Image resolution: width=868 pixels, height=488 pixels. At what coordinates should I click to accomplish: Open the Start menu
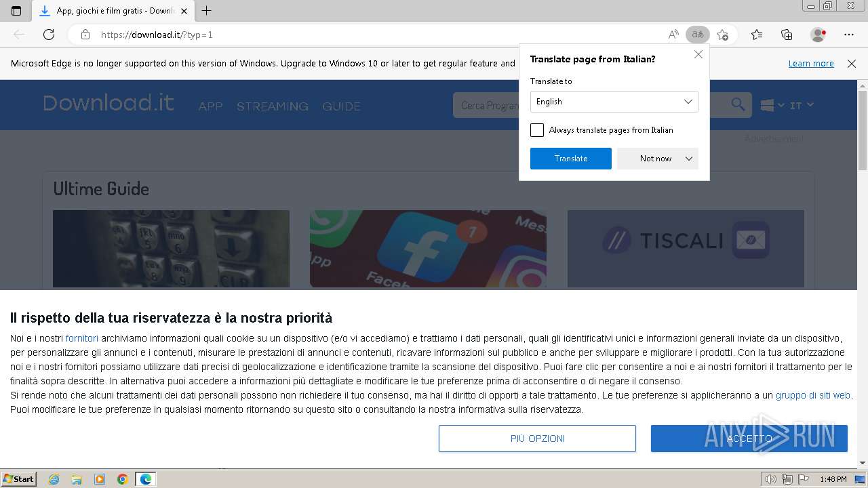[x=19, y=479]
